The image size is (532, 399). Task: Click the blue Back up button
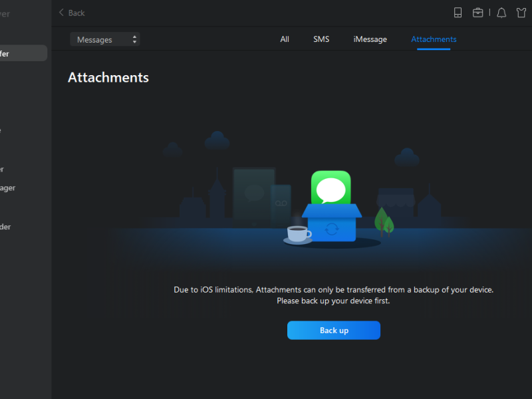pyautogui.click(x=334, y=330)
